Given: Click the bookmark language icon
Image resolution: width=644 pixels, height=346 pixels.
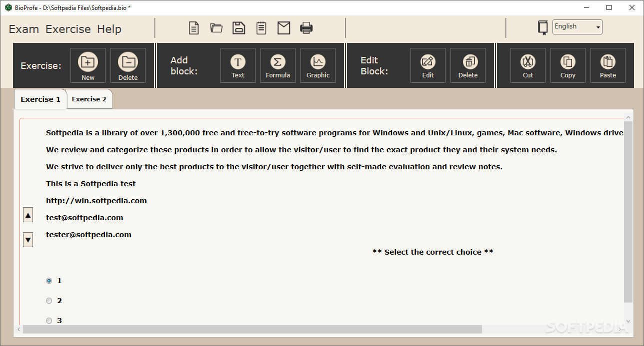Looking at the screenshot, I should tap(542, 27).
